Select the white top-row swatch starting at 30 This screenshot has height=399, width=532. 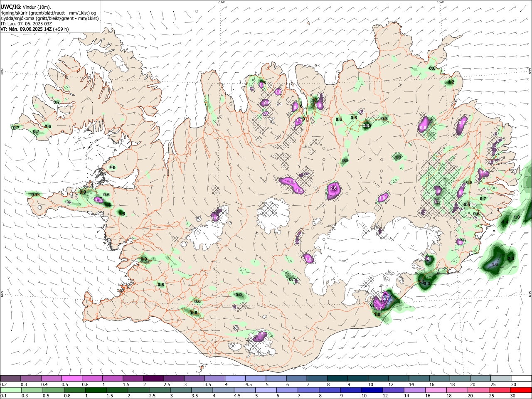tap(521, 379)
